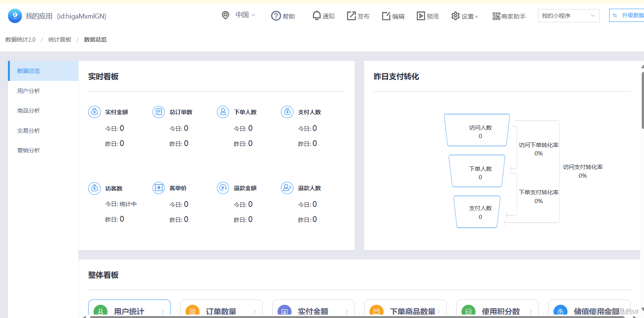Viewport: 644px width, 318px height.
Task: Expand the 设置 dropdown arrow
Action: click(x=476, y=17)
